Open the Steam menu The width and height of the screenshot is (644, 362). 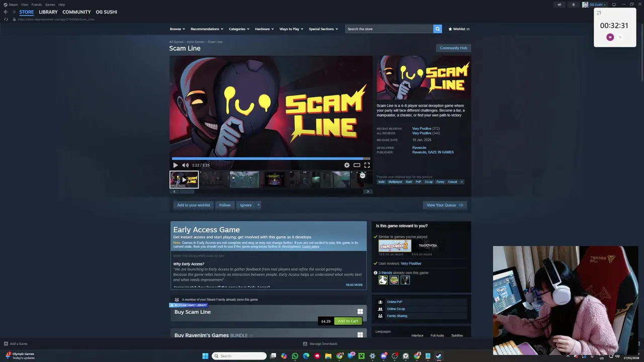(13, 5)
